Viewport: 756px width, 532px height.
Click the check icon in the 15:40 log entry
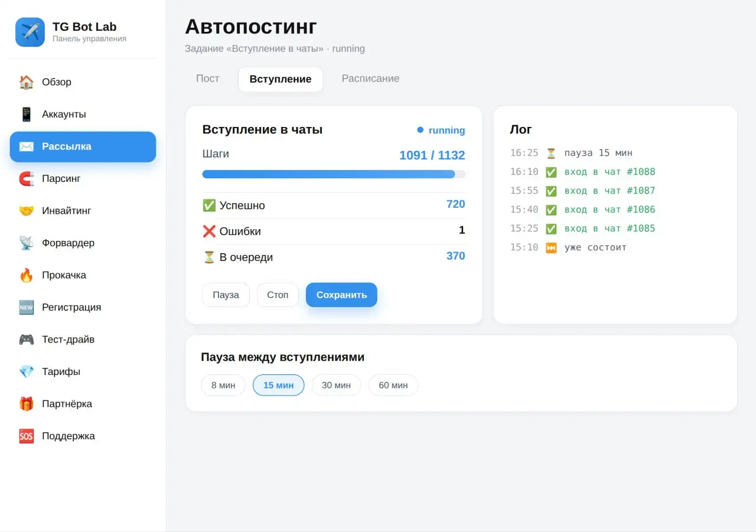coord(551,210)
